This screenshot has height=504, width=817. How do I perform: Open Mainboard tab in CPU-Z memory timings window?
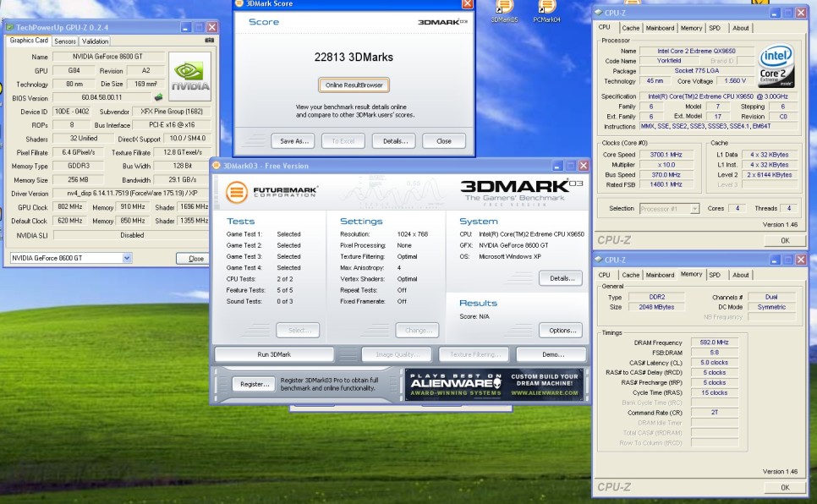(660, 275)
